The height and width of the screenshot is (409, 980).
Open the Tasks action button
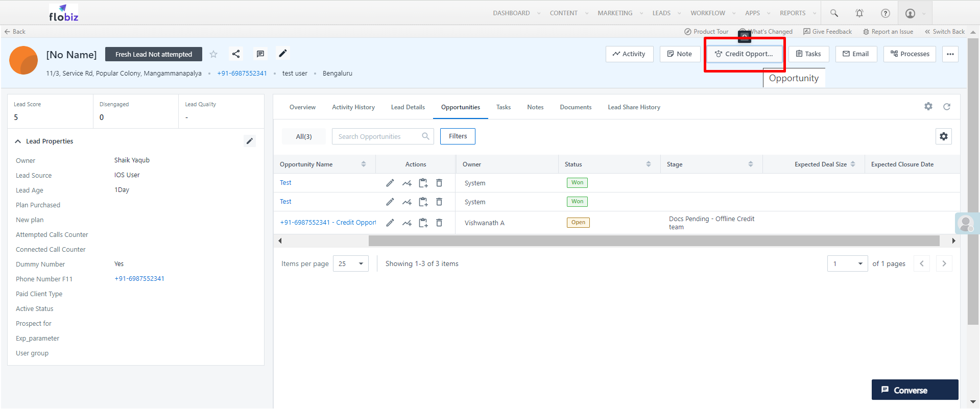(808, 54)
